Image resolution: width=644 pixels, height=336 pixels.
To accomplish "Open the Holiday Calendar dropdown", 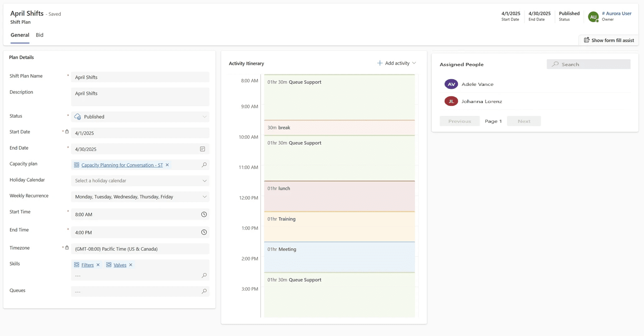I will tap(204, 181).
